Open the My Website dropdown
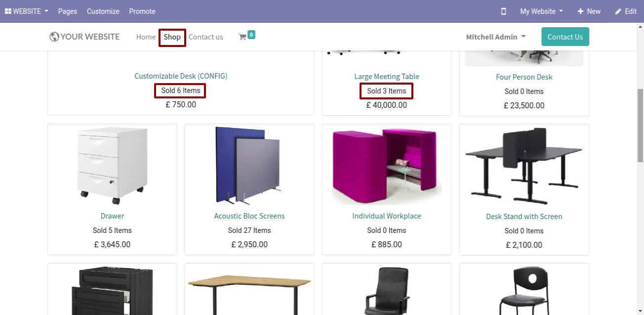644x315 pixels. tap(541, 11)
